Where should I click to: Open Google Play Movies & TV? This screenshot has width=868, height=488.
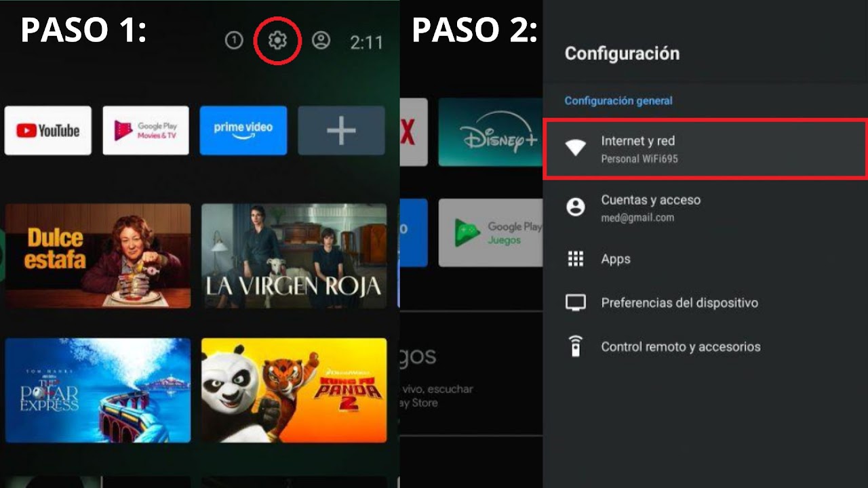145,130
